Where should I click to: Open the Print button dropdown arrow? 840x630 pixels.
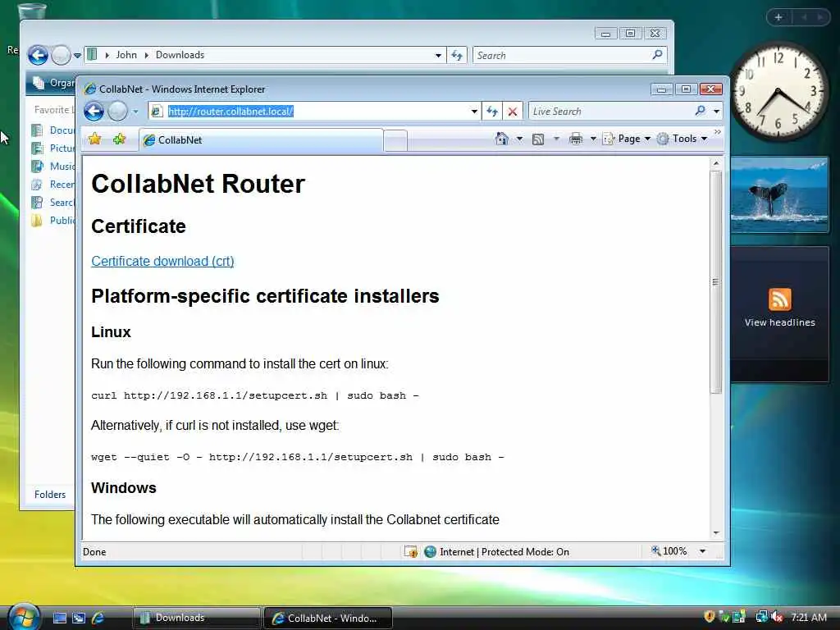pos(593,139)
